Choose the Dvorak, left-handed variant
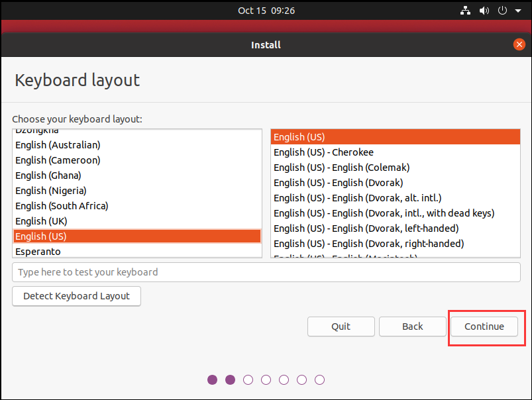Screen dimensions: 532x400 [396, 228]
